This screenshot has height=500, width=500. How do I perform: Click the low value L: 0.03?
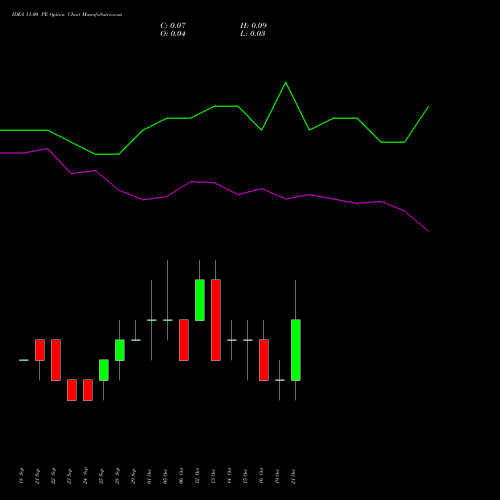(253, 34)
